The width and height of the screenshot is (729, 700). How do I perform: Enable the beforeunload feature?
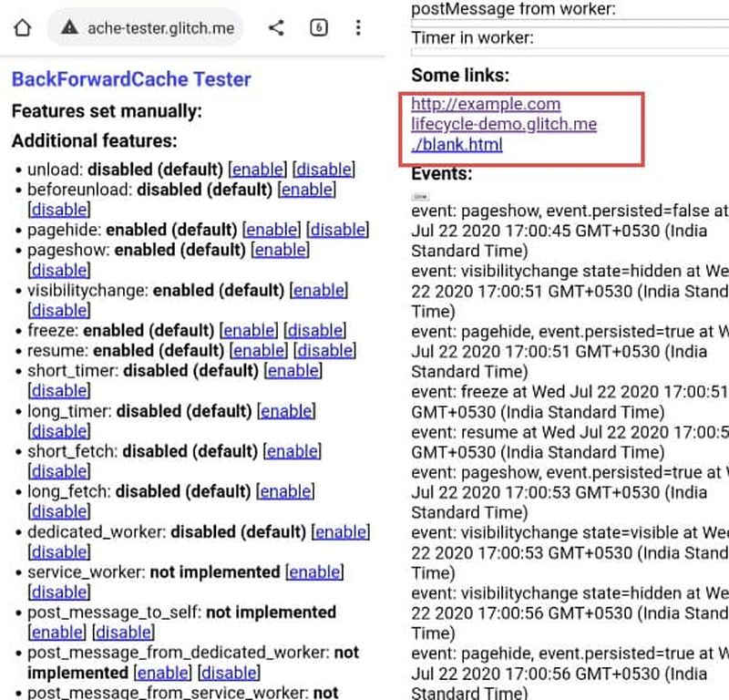click(x=307, y=190)
